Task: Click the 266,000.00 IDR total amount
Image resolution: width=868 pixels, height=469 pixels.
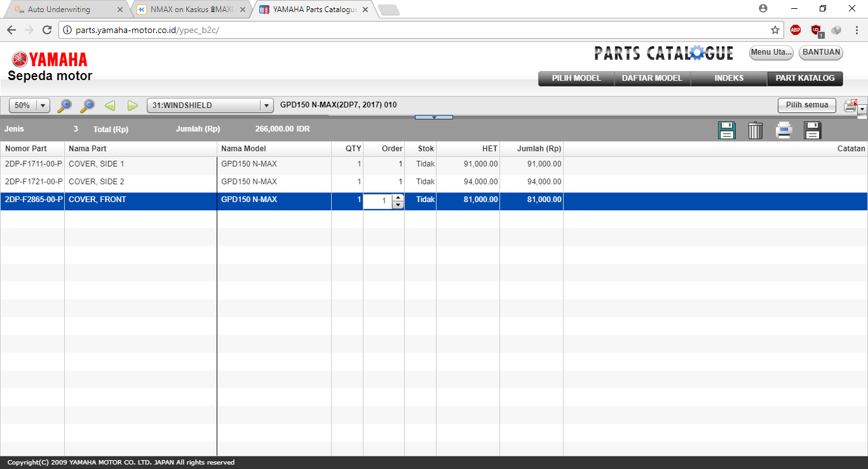Action: [x=282, y=129]
